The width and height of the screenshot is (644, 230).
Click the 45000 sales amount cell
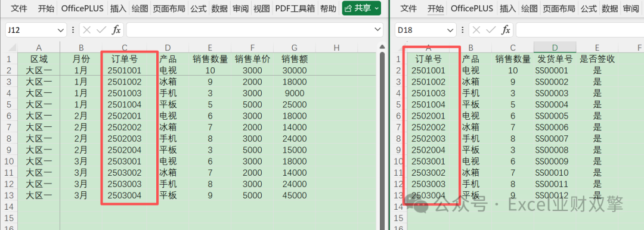coord(295,195)
